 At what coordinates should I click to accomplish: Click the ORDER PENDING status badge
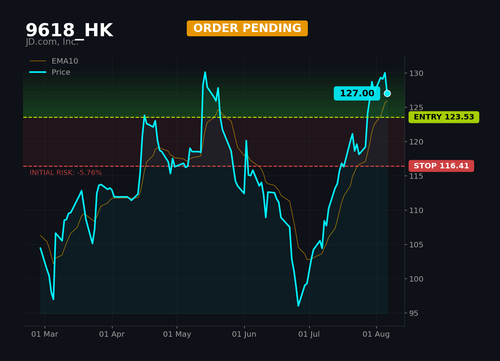(x=247, y=28)
